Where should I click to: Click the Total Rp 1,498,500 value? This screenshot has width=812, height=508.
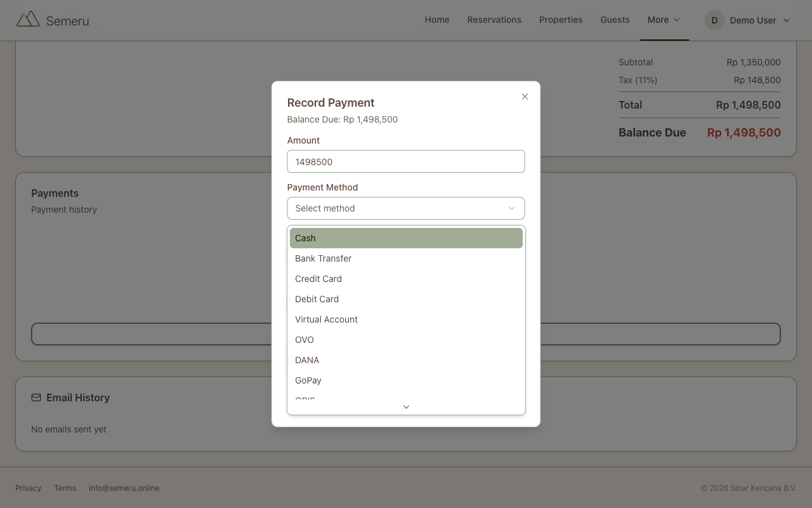coord(749,105)
